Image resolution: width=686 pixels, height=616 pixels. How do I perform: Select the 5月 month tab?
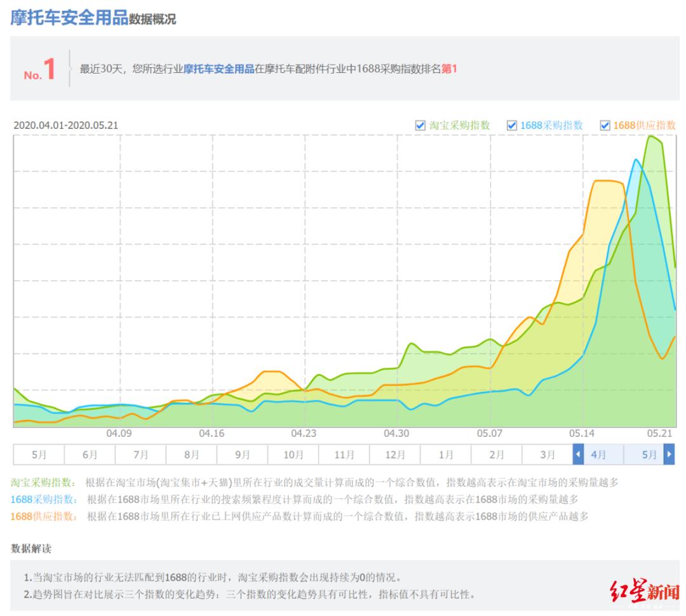[x=649, y=455]
